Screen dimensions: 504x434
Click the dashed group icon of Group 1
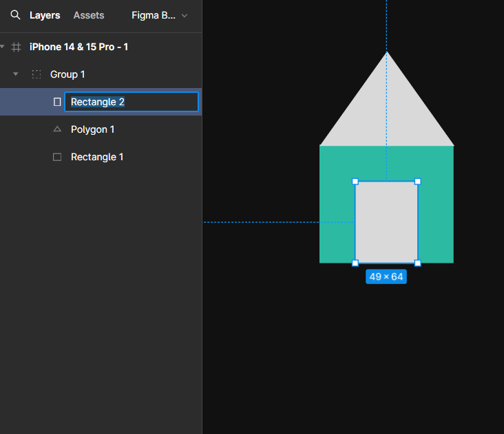(x=36, y=74)
